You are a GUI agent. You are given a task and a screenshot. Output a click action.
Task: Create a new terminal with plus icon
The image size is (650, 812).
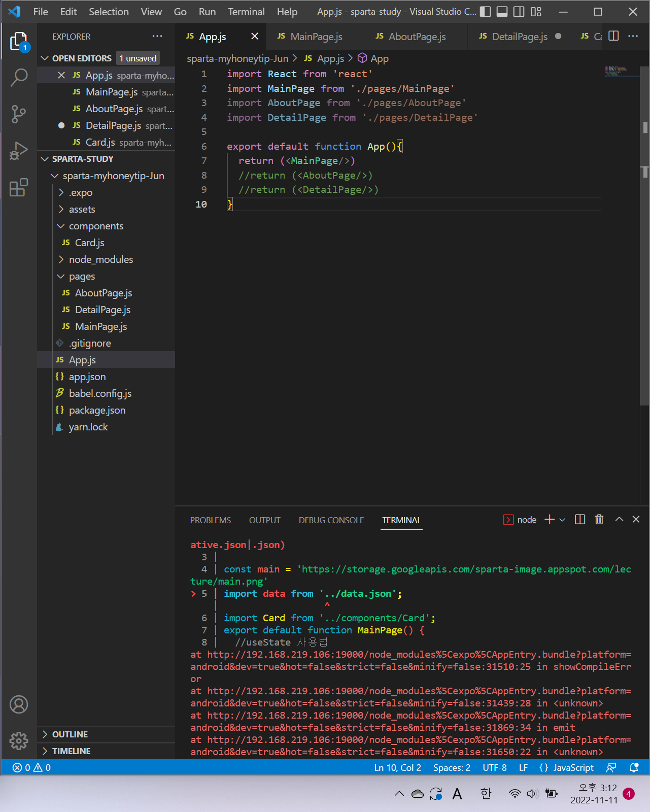550,519
